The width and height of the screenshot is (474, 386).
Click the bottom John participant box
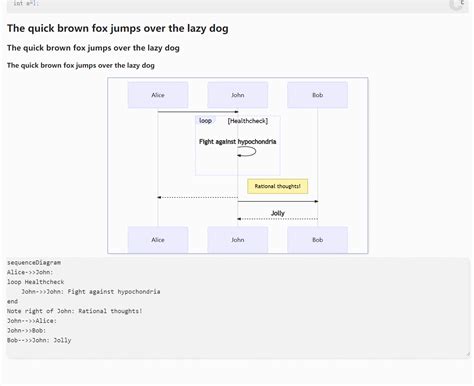click(x=238, y=240)
